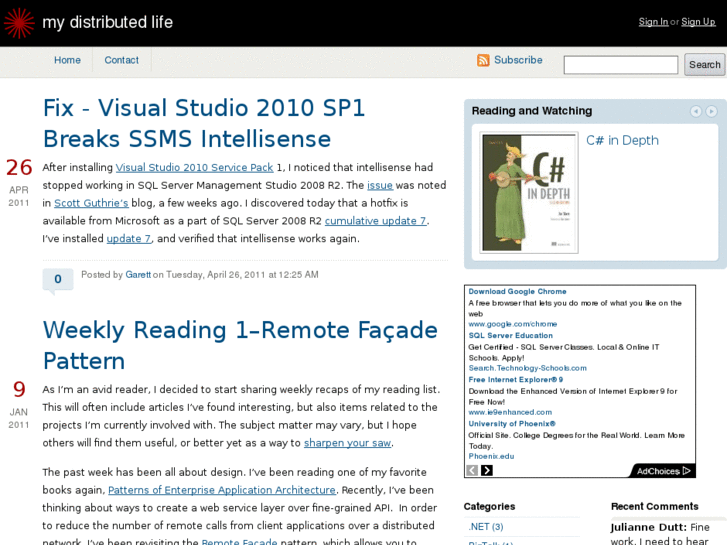Open www.google.com/chrome ad URL
The image size is (727, 545).
point(513,324)
